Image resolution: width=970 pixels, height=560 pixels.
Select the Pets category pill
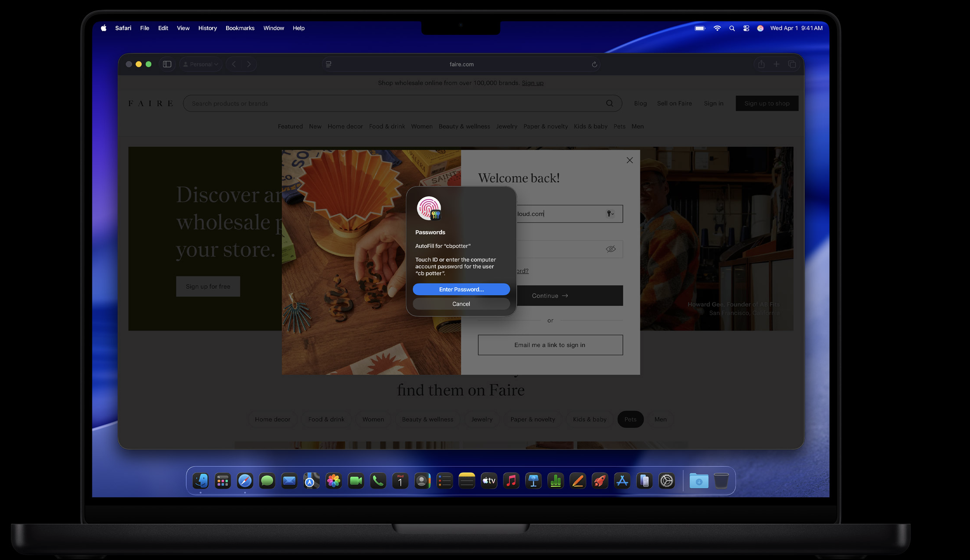[x=630, y=419]
